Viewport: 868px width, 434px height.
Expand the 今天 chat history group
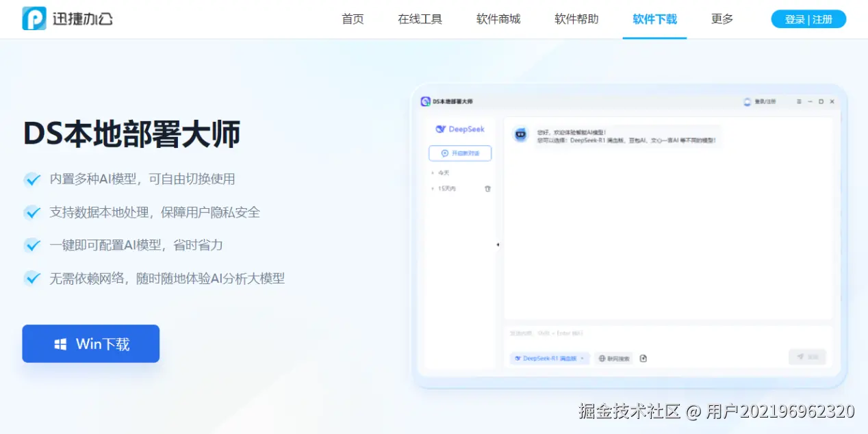coord(444,172)
